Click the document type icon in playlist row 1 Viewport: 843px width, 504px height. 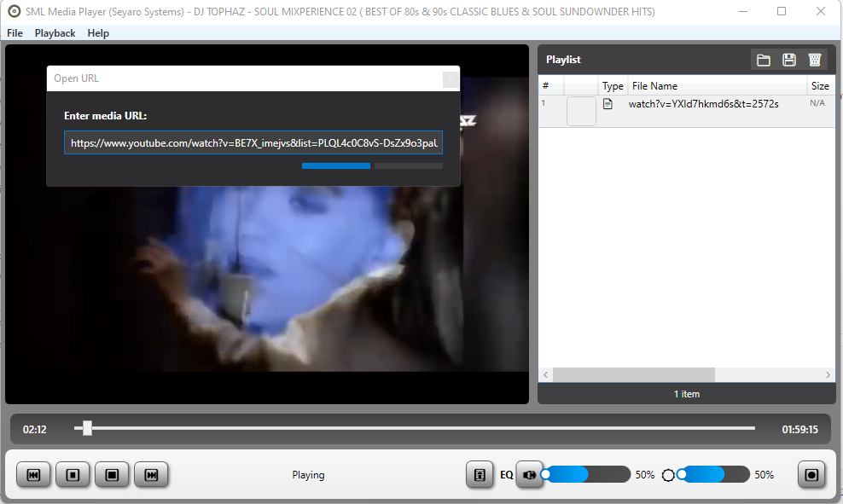(x=608, y=103)
